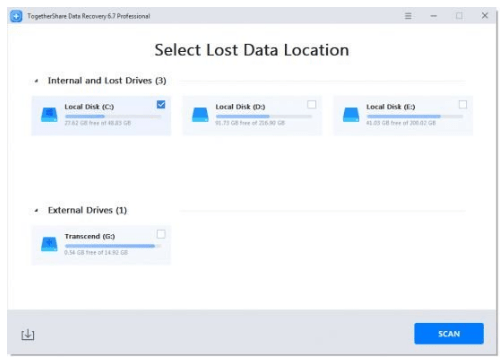The height and width of the screenshot is (361, 500).
Task: Close the TogetherShare Data Recovery window
Action: coord(485,16)
